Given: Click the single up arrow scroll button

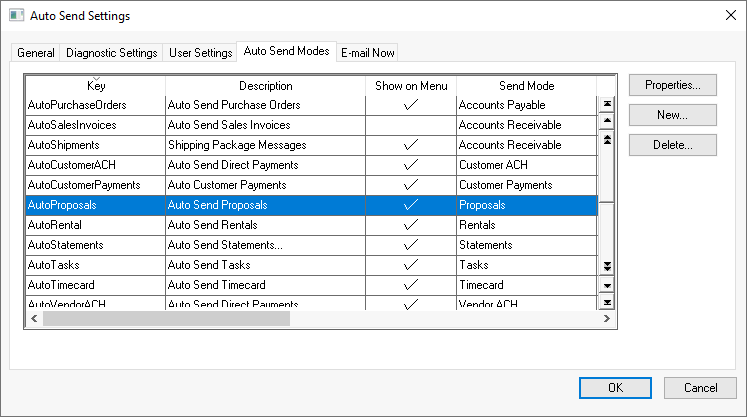Looking at the screenshot, I should (x=606, y=121).
